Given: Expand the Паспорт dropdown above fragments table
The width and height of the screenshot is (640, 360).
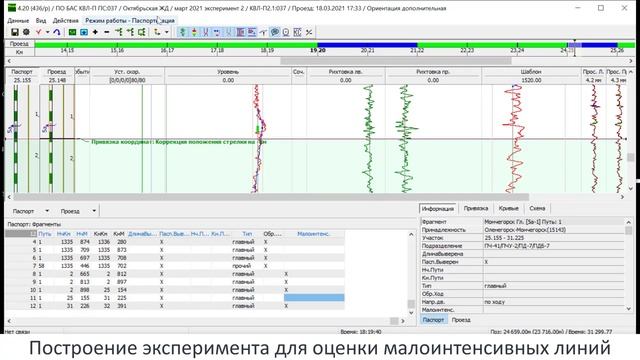Looking at the screenshot, I should click(x=47, y=211).
